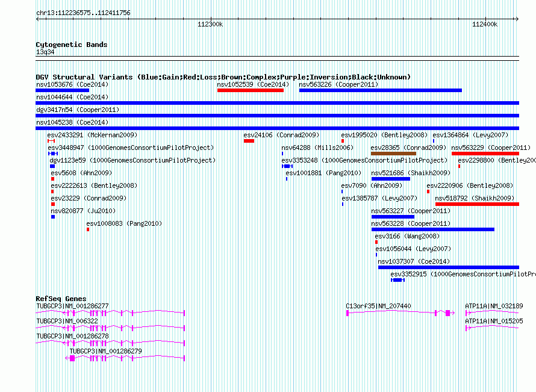Click the esv2222613 (Bentley2008) label
Screen dimensions: 536x392
(94, 185)
